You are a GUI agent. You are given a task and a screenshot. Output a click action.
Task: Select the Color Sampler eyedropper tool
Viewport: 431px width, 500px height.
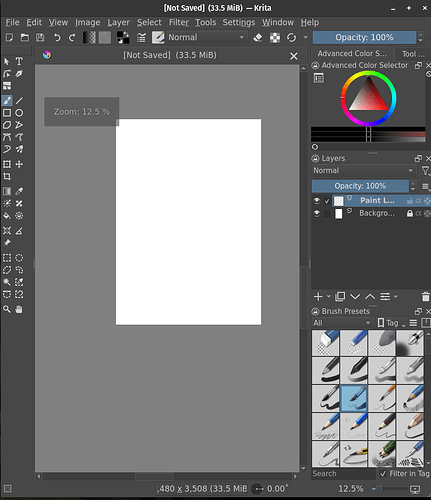point(19,191)
